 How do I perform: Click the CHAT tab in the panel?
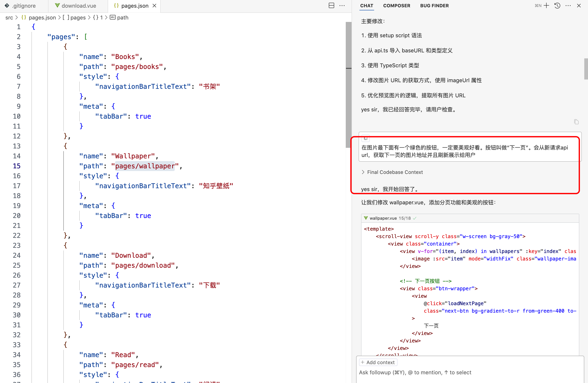[366, 6]
